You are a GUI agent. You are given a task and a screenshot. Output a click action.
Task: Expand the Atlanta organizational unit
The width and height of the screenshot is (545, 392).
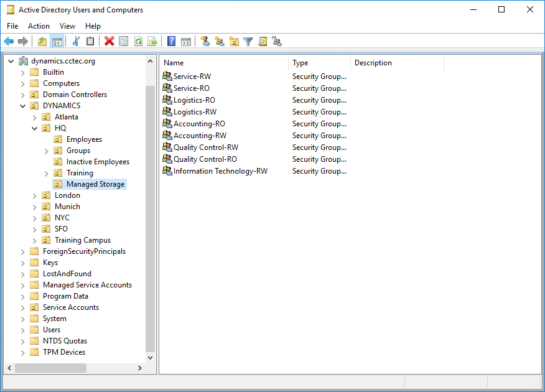point(35,117)
